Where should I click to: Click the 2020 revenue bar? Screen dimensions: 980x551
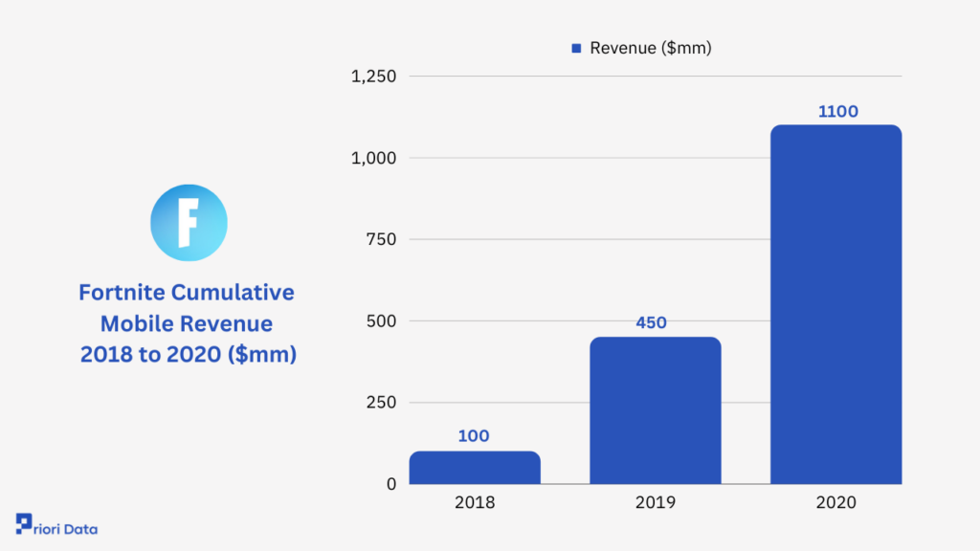pyautogui.click(x=836, y=304)
